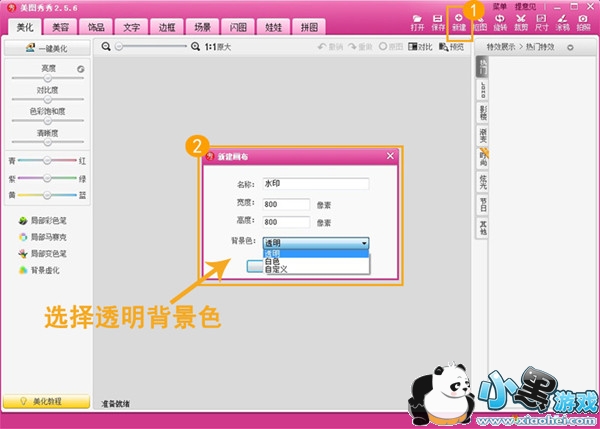This screenshot has height=429, width=600.
Task: Switch to the 场景 tab
Action: [202, 27]
